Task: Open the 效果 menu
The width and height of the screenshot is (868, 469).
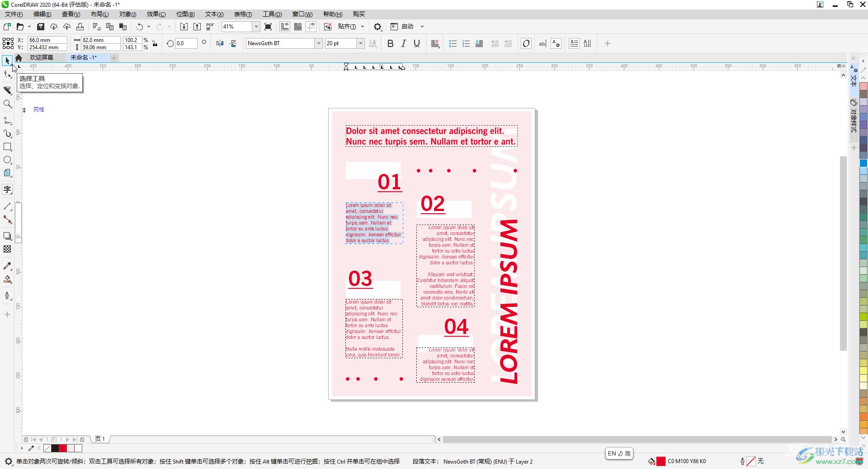Action: (x=156, y=14)
